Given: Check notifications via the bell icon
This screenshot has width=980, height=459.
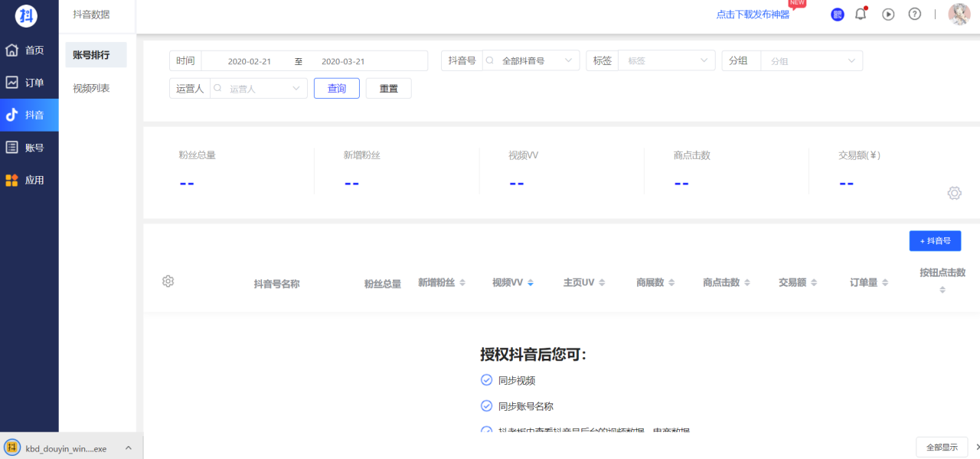Looking at the screenshot, I should click(x=860, y=14).
